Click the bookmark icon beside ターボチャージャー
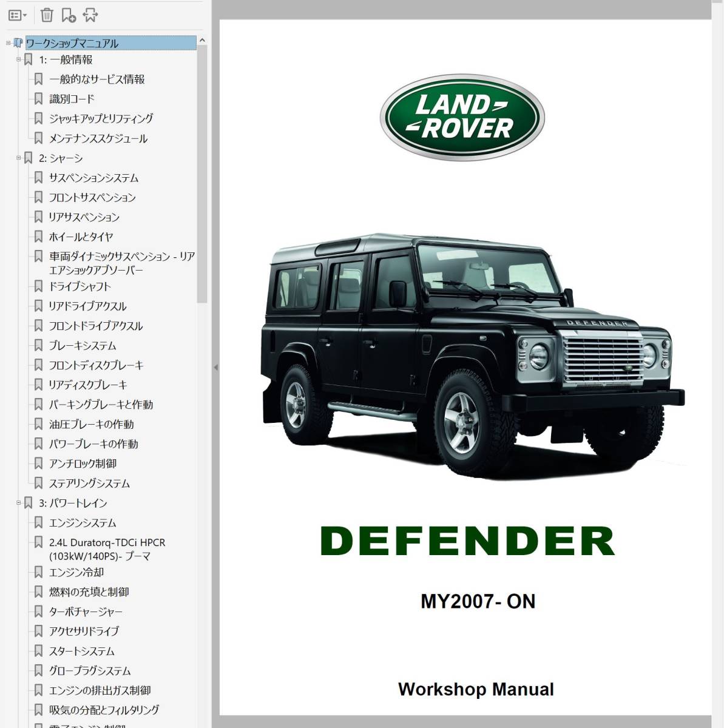724x728 pixels. point(38,612)
